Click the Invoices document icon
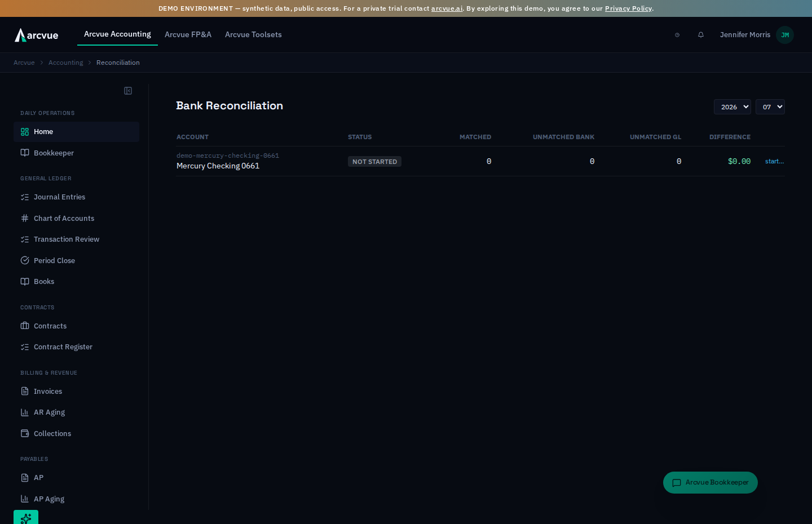Image resolution: width=812 pixels, height=524 pixels. pos(25,391)
